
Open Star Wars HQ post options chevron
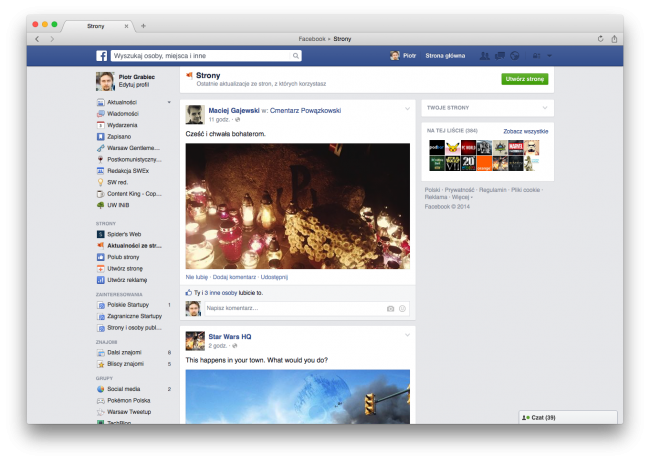[x=407, y=335]
